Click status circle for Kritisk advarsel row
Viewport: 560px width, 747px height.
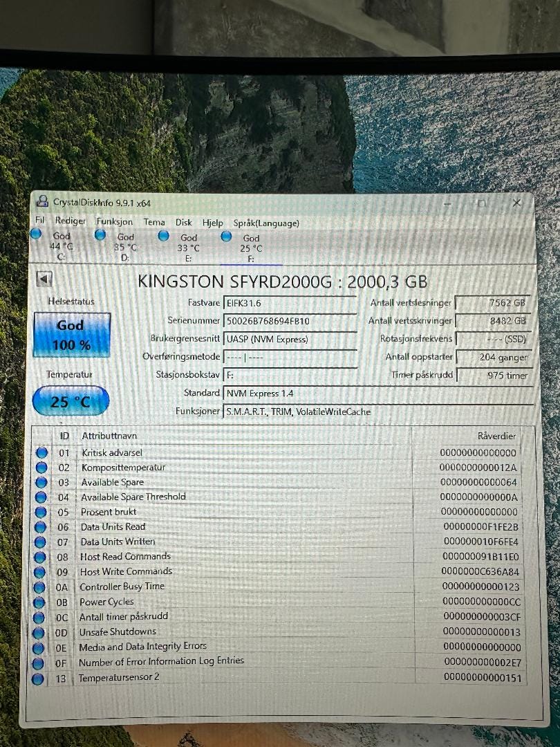42,452
